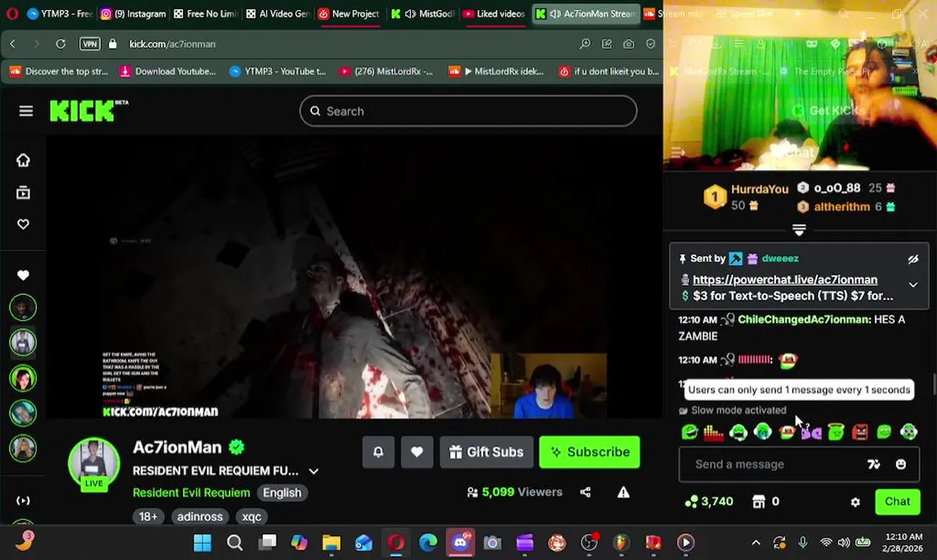Image resolution: width=937 pixels, height=560 pixels.
Task: Go back in browser
Action: click(12, 44)
